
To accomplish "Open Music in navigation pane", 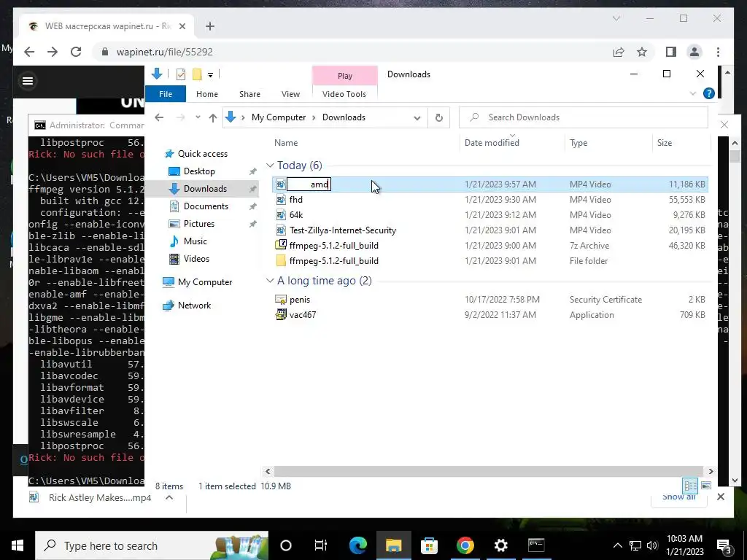I will 196,241.
